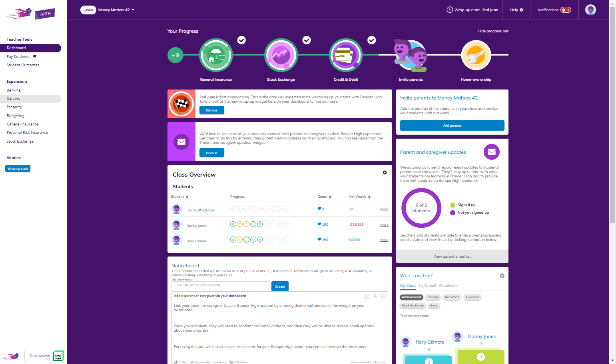Viewport: 616px width, 364px height.
Task: Open the General Insurance progress badge
Action: click(x=216, y=55)
